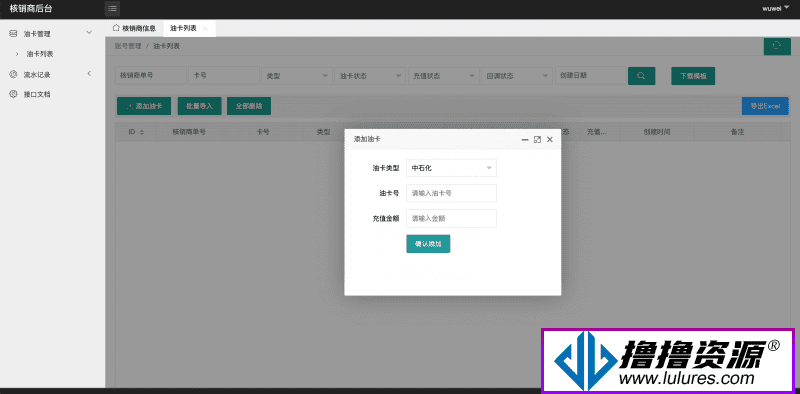Screen dimensions: 800x394
Task: Click the 创建日期 date field
Action: (x=590, y=76)
